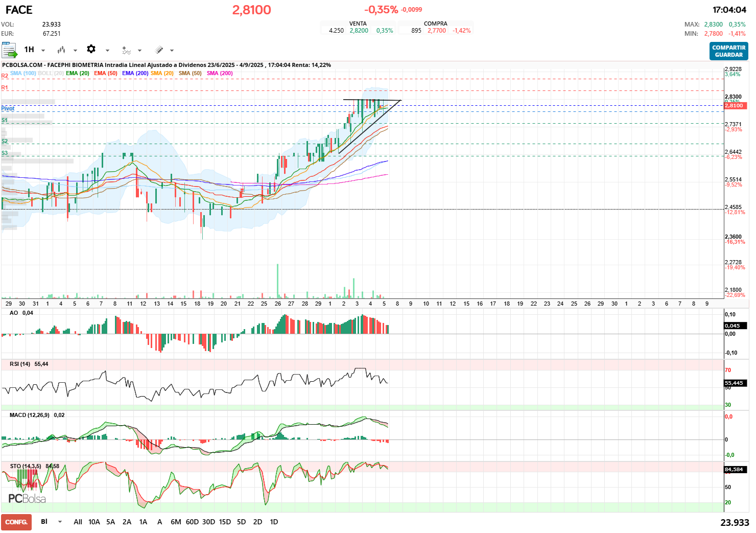Select the 2A time range
756x533 pixels.
pos(127,522)
